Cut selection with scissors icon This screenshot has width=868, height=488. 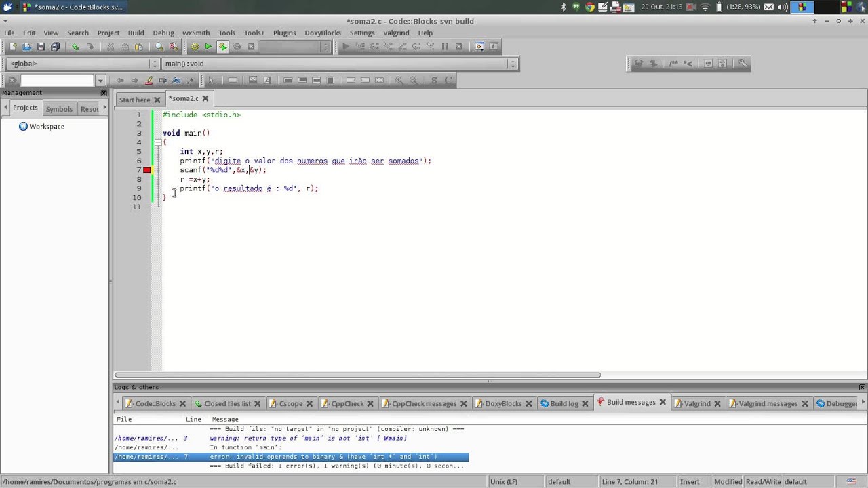[x=111, y=47]
